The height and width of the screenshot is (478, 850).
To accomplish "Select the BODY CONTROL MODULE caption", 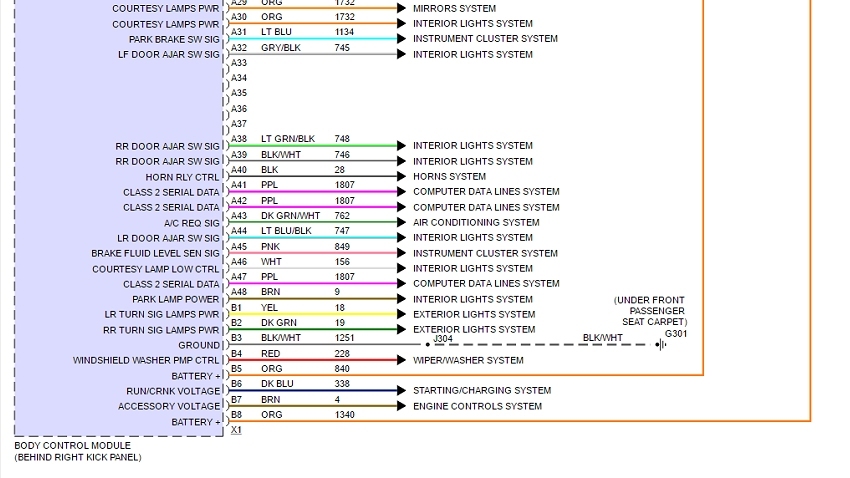I will click(x=73, y=445).
